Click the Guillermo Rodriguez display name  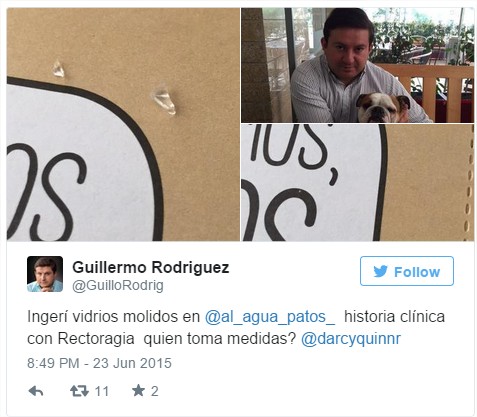(151, 267)
